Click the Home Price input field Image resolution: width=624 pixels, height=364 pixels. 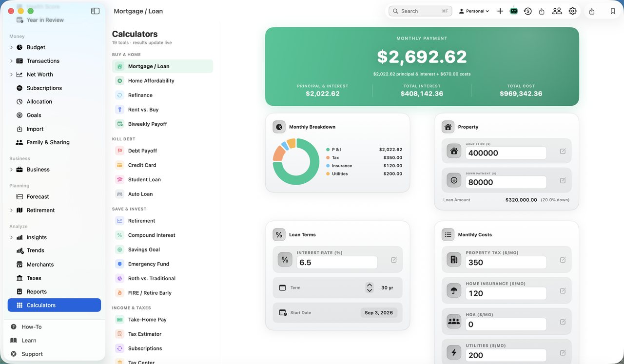point(506,153)
